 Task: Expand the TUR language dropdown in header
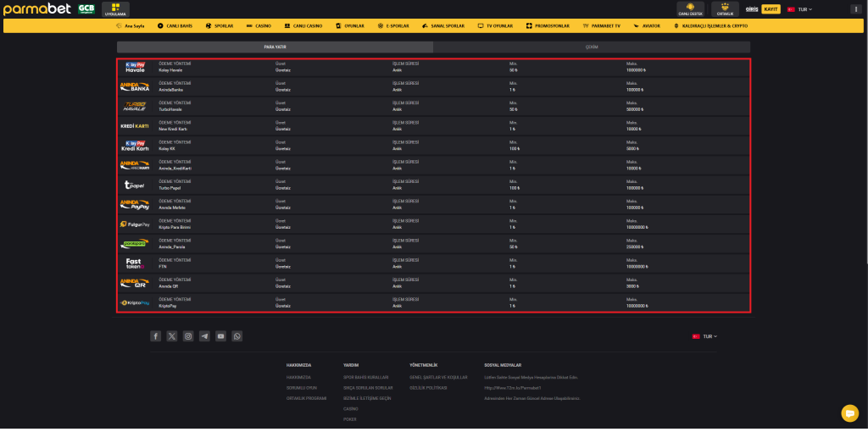pos(799,9)
